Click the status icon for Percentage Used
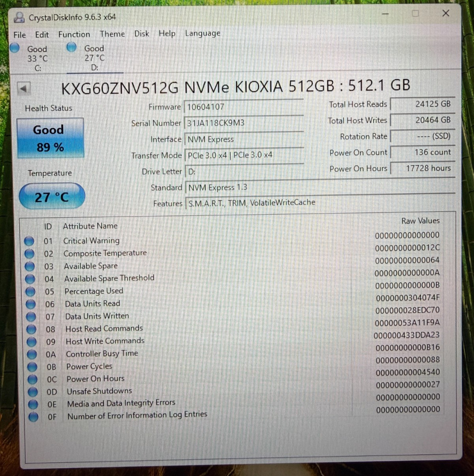Viewport: 474px width, 476px height. 30,292
